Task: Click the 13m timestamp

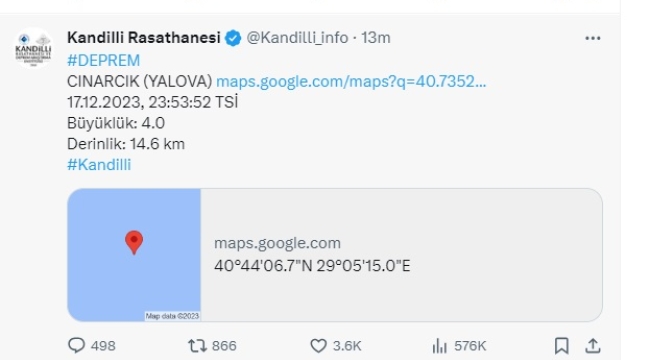Action: click(376, 38)
